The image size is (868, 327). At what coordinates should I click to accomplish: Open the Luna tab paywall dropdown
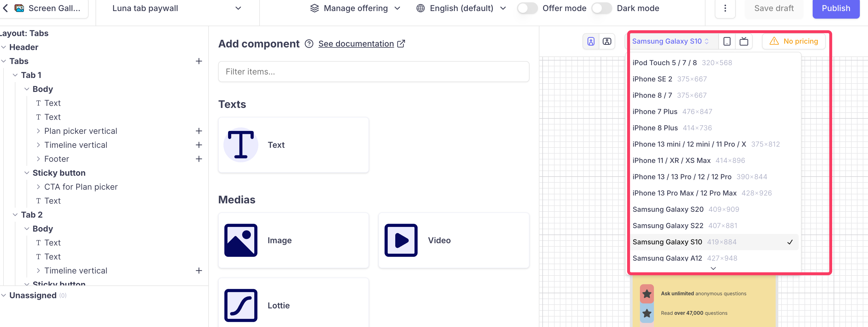point(177,8)
